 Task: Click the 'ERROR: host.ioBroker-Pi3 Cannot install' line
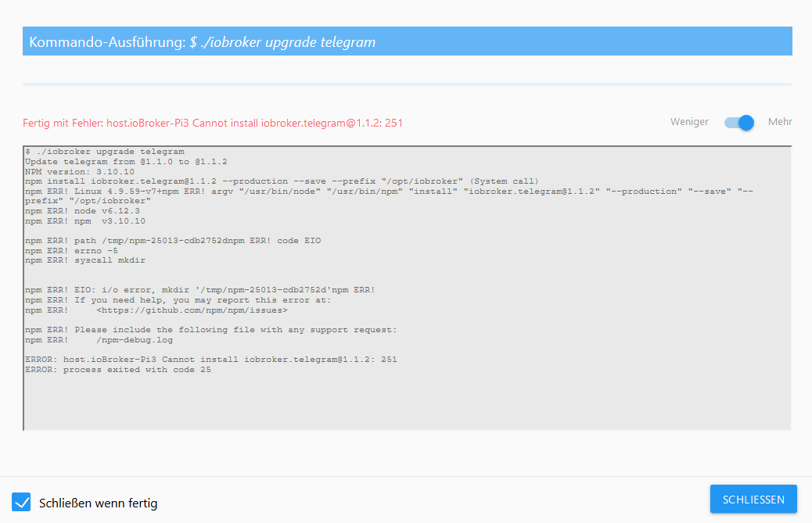(210, 360)
